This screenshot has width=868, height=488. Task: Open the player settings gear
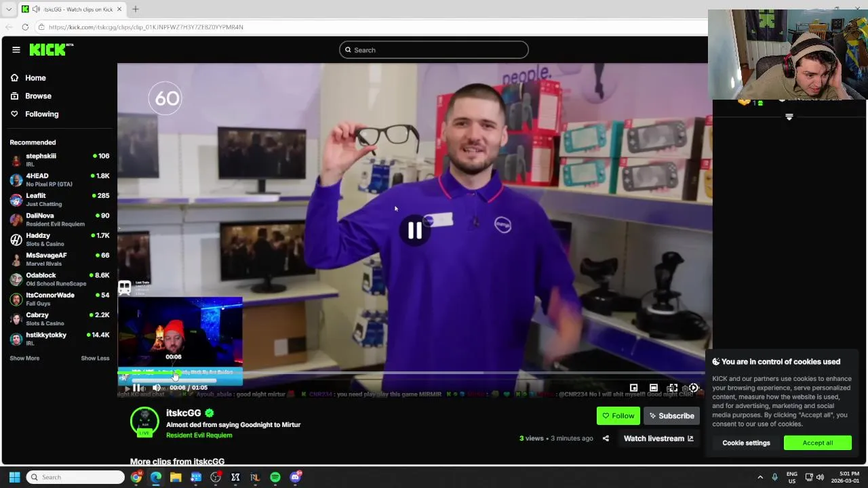(x=693, y=388)
